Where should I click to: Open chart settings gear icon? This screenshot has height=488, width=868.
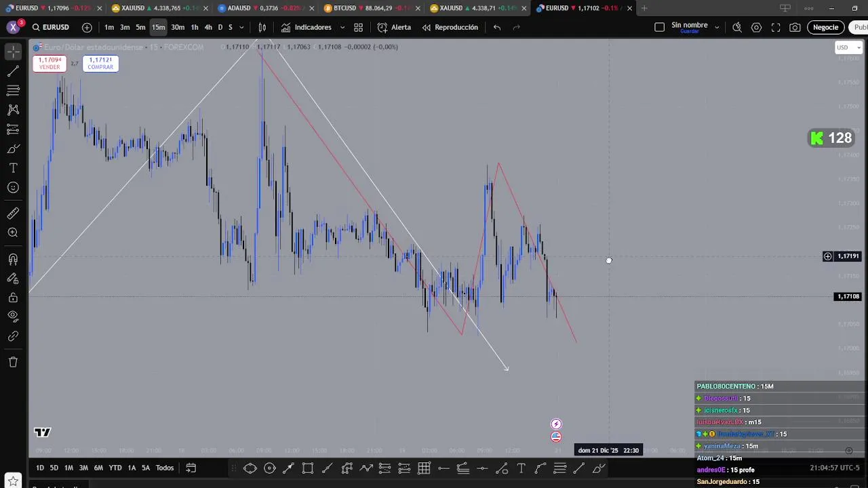pyautogui.click(x=756, y=27)
